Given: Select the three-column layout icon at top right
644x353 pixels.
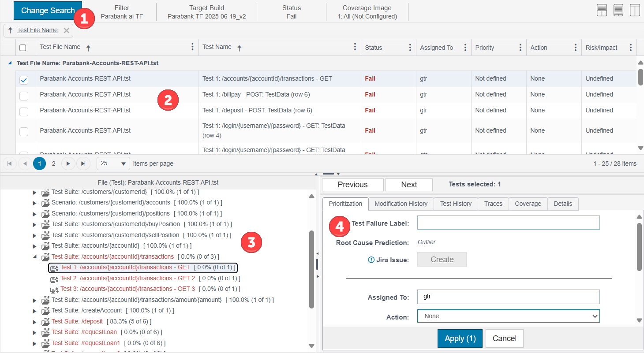Looking at the screenshot, I should pos(635,11).
